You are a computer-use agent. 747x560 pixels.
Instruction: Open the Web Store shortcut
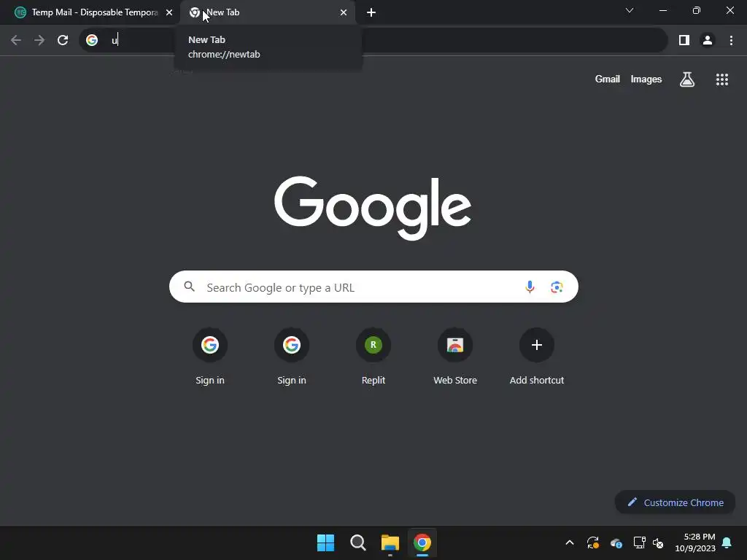(455, 356)
